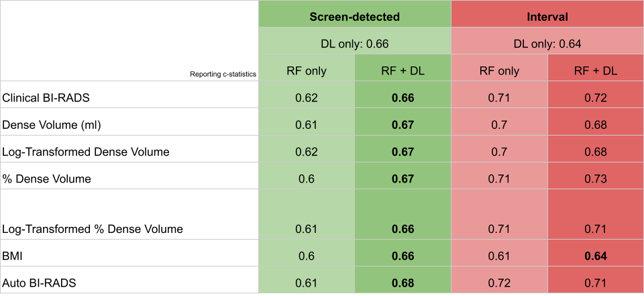The height and width of the screenshot is (296, 644).
Task: Select the Log-Transformed % Dense Volume label
Action: tap(93, 229)
